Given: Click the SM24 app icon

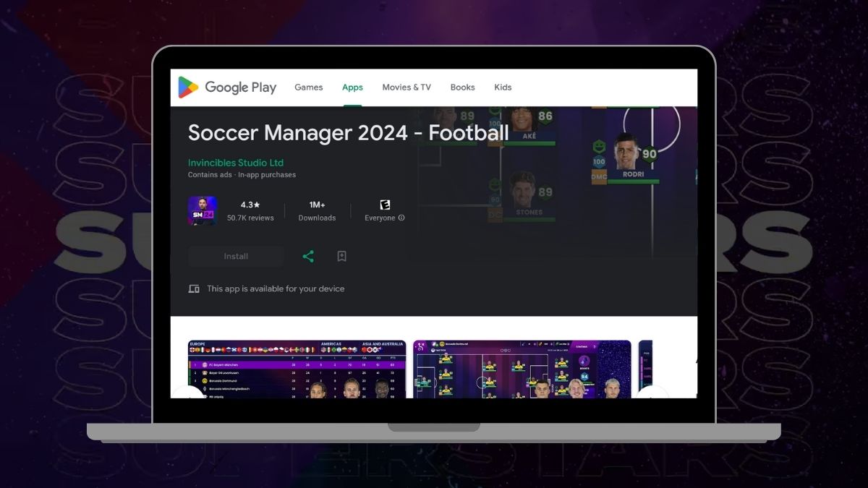Looking at the screenshot, I should pos(203,211).
